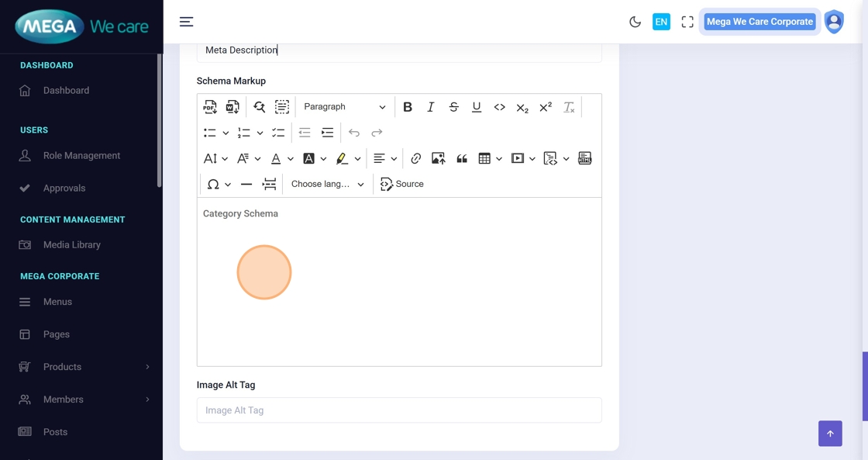Click the Export to Word icon

(x=232, y=107)
